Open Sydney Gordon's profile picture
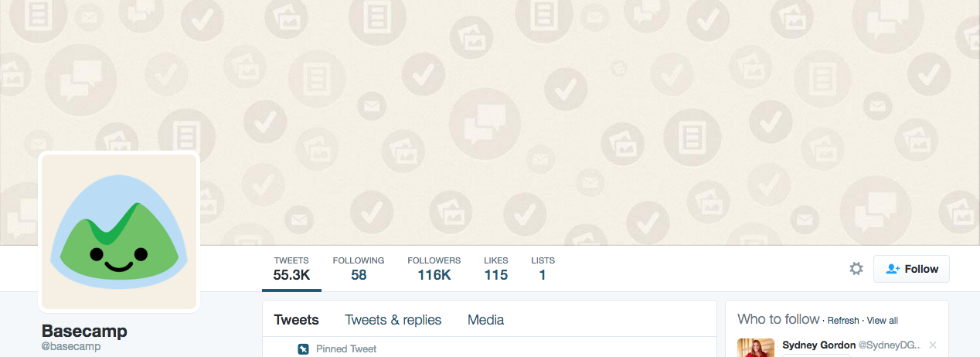This screenshot has height=357, width=980. click(756, 348)
